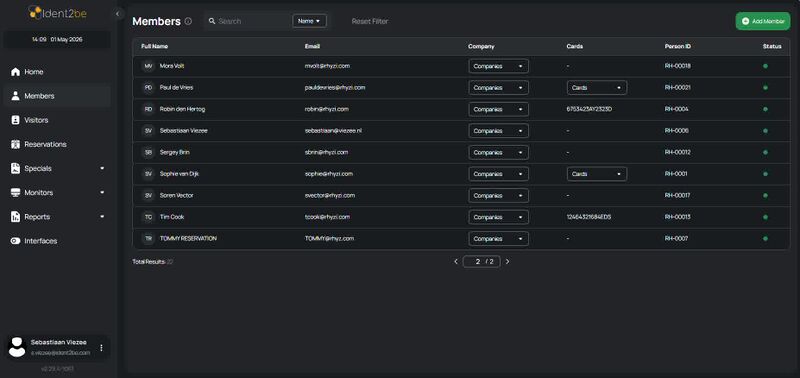Image resolution: width=800 pixels, height=378 pixels.
Task: Click card number 12464321684EDS
Action: click(x=589, y=217)
